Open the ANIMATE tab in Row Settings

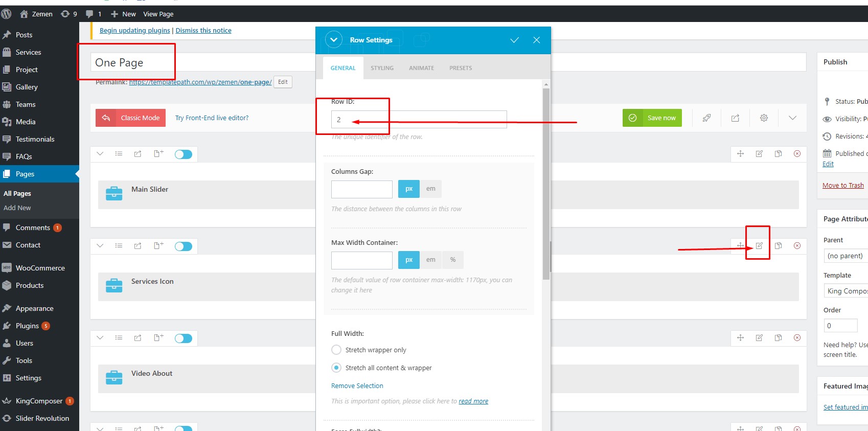click(x=421, y=68)
